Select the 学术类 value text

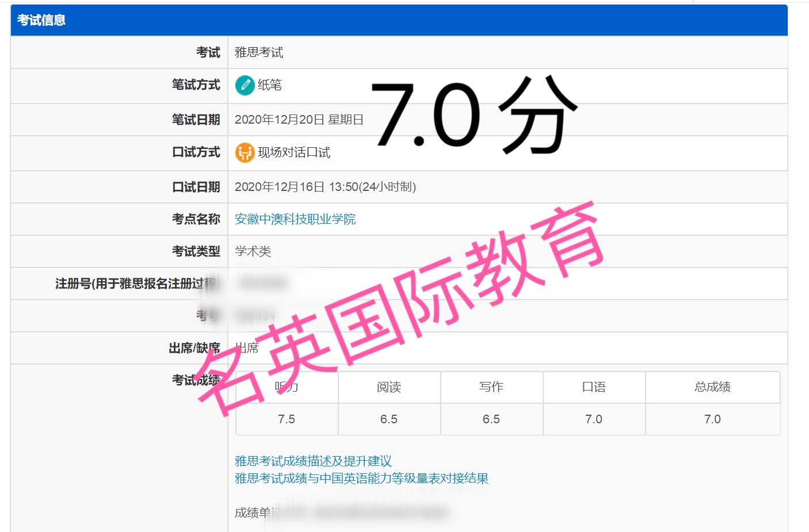253,251
